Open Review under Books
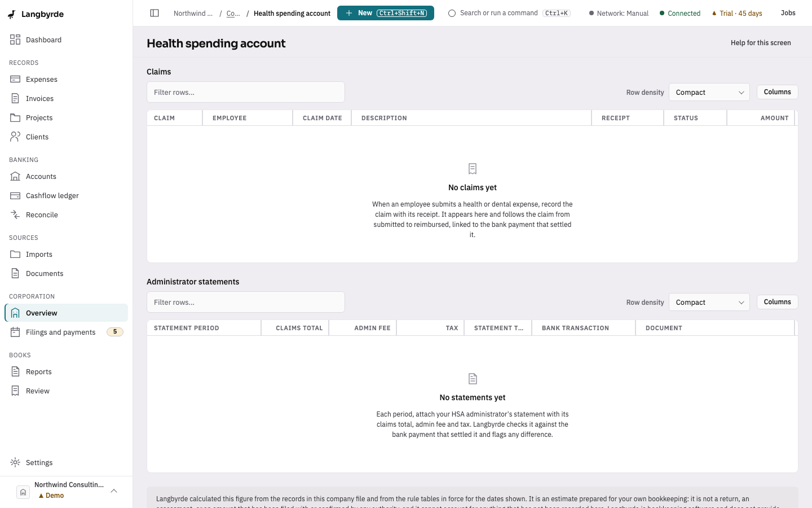The height and width of the screenshot is (508, 812). click(66, 391)
